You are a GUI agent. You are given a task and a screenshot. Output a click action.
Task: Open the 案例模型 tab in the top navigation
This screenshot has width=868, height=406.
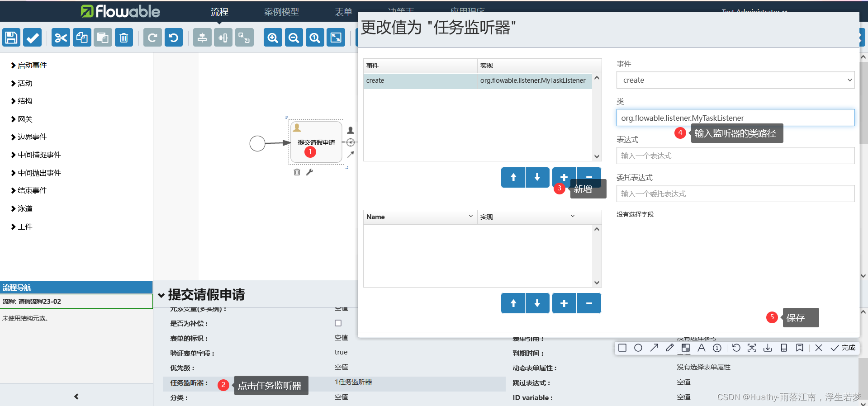point(281,12)
